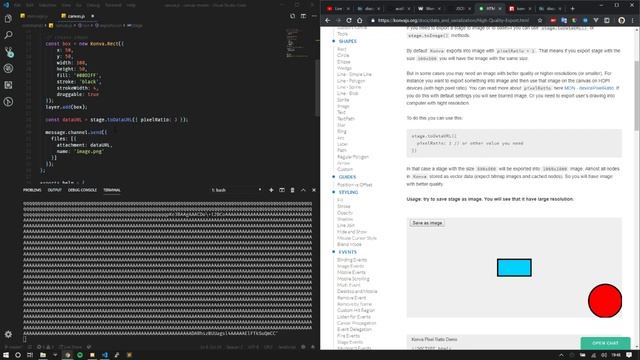This screenshot has width=640, height=360.
Task: Switch to the YouTube Chrome tab
Action: [x=339, y=8]
